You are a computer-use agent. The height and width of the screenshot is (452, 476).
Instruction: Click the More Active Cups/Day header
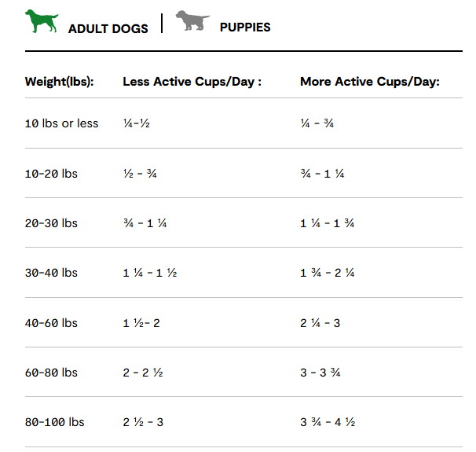coord(369,82)
